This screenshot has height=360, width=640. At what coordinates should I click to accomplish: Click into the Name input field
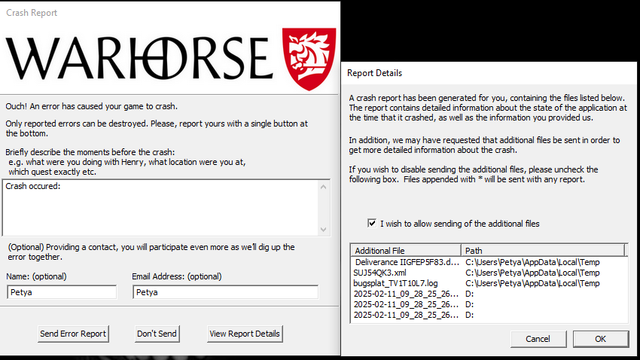62,292
